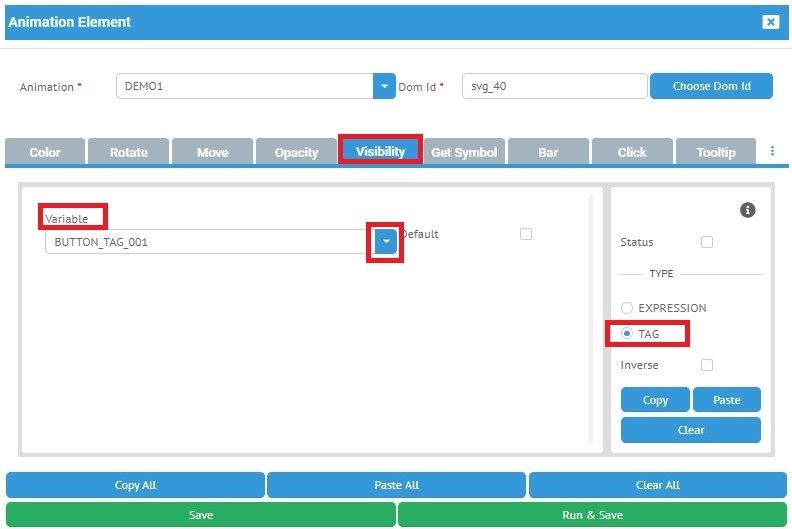This screenshot has width=792, height=529.
Task: Click the Clear button in right panel
Action: [x=690, y=430]
